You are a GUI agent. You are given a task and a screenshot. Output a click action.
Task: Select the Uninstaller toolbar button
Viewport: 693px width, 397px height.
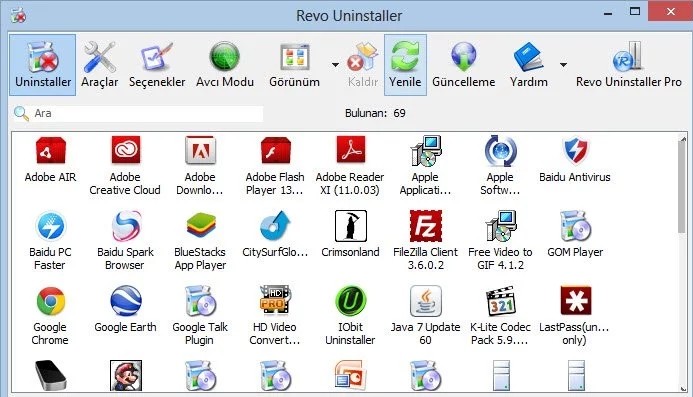coord(43,65)
